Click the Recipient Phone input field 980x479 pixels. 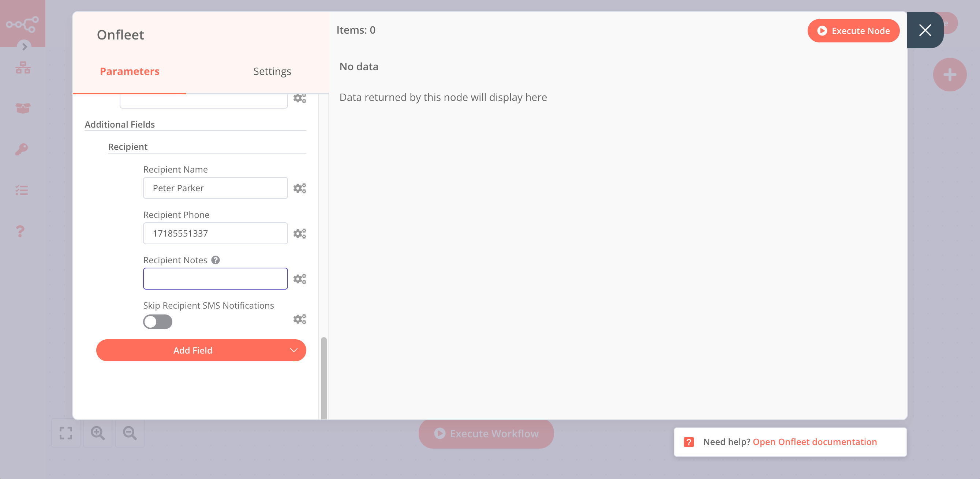pyautogui.click(x=215, y=233)
